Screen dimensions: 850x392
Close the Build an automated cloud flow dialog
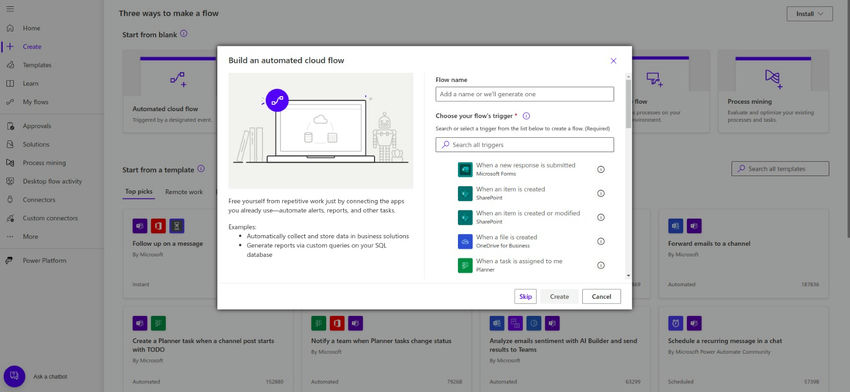coord(613,61)
